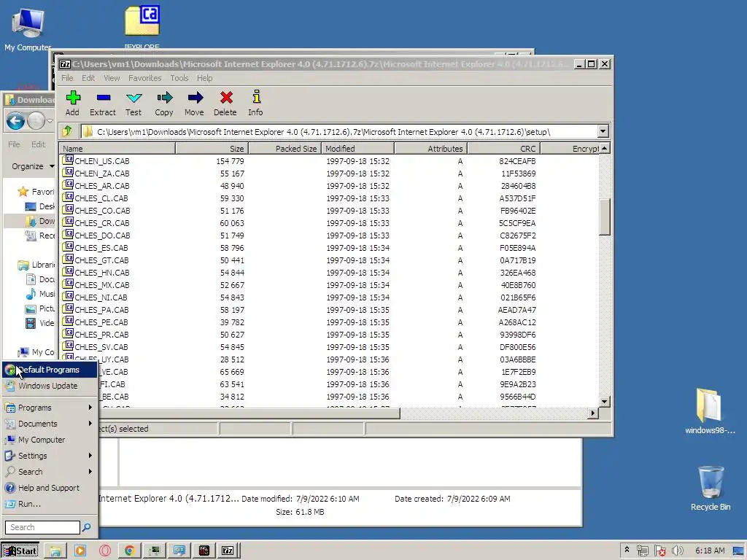Viewport: 747px width, 560px height.
Task: Click the CHLES_MX.CAB file icon
Action: tap(68, 284)
